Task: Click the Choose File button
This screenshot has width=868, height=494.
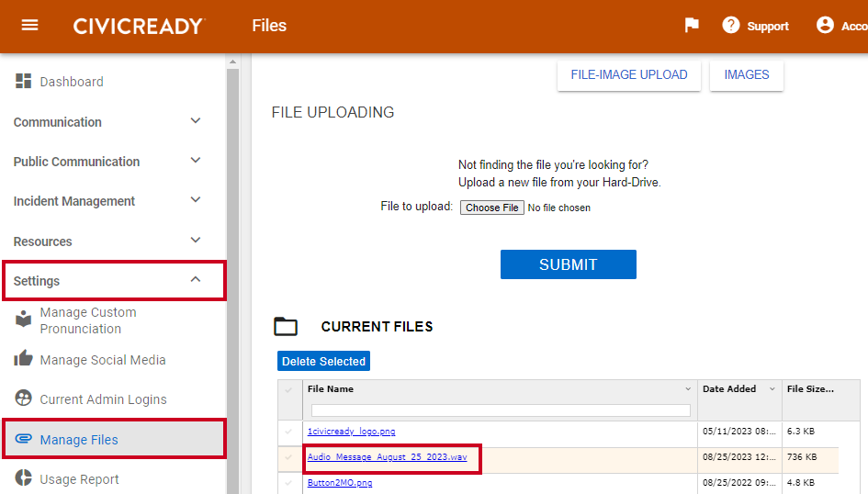Action: click(x=491, y=208)
